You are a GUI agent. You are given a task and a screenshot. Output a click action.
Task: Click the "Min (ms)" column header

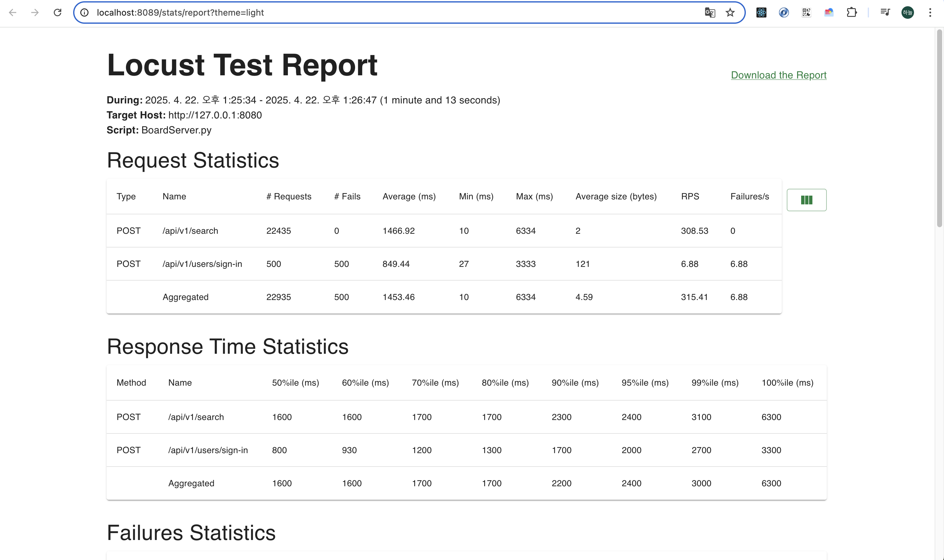(x=476, y=197)
